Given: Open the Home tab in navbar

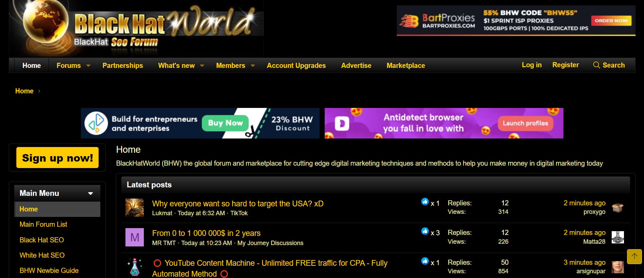Looking at the screenshot, I should click(32, 66).
